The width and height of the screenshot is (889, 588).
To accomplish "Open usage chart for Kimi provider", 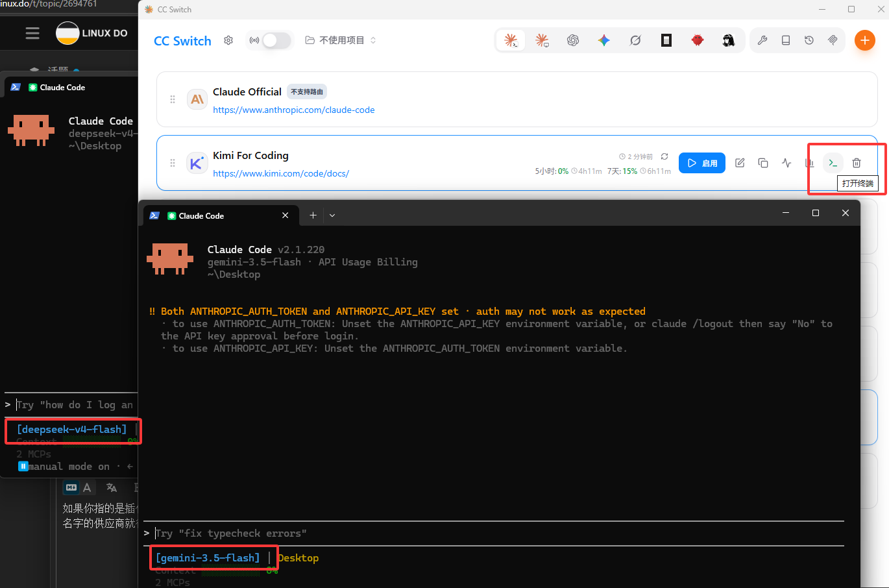I will (810, 163).
